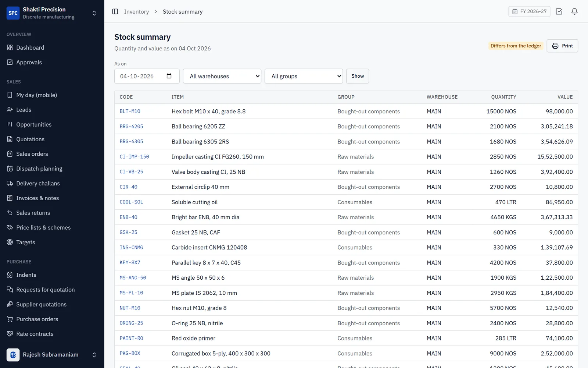The image size is (588, 368).
Task: Open the calendar picker in the date field
Action: coord(169,76)
